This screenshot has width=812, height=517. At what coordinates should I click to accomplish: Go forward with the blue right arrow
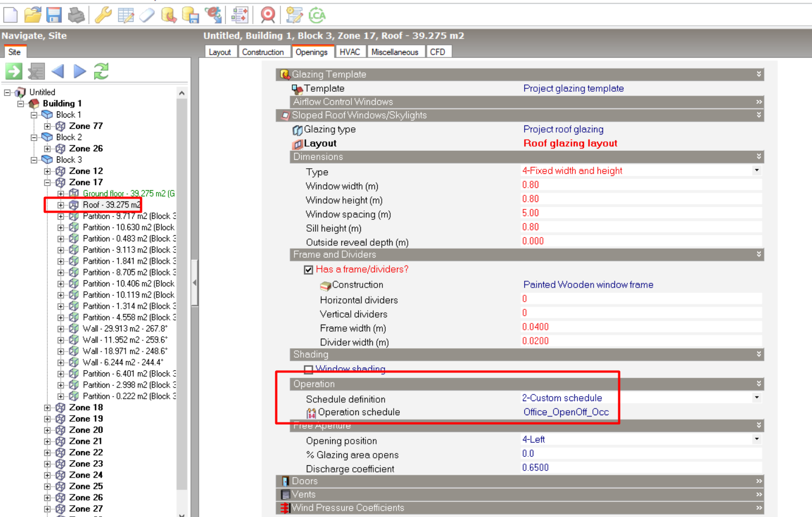(80, 71)
